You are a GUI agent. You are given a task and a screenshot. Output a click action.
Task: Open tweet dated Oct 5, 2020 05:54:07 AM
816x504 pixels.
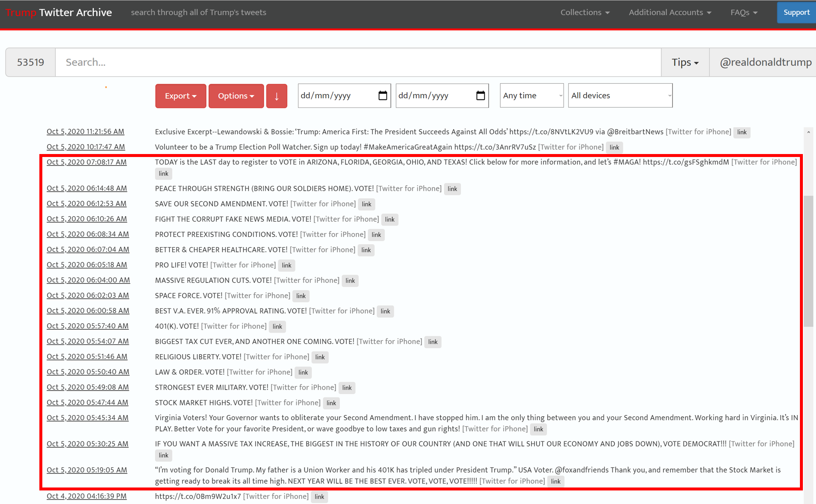[x=88, y=341]
